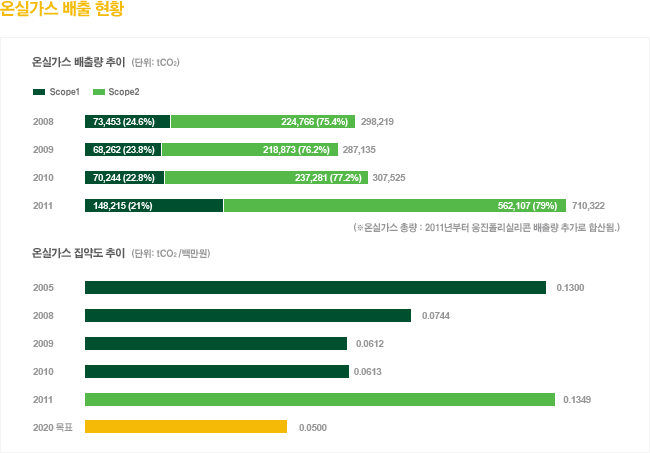The width and height of the screenshot is (650, 453).
Task: Click the 2011 label in the intensity chart
Action: [x=43, y=400]
